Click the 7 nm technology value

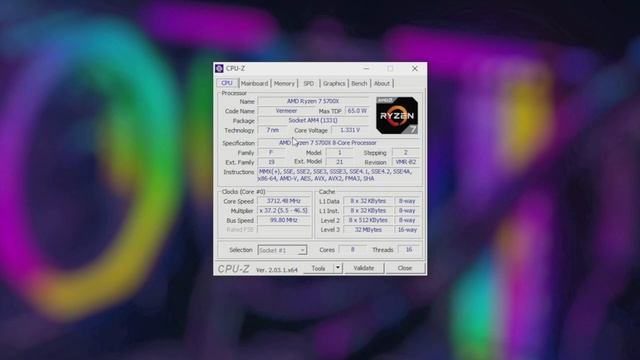272,130
